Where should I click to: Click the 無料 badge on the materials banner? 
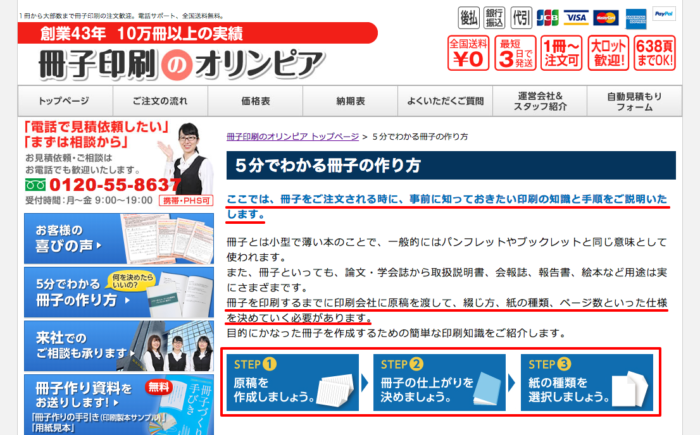(x=158, y=387)
